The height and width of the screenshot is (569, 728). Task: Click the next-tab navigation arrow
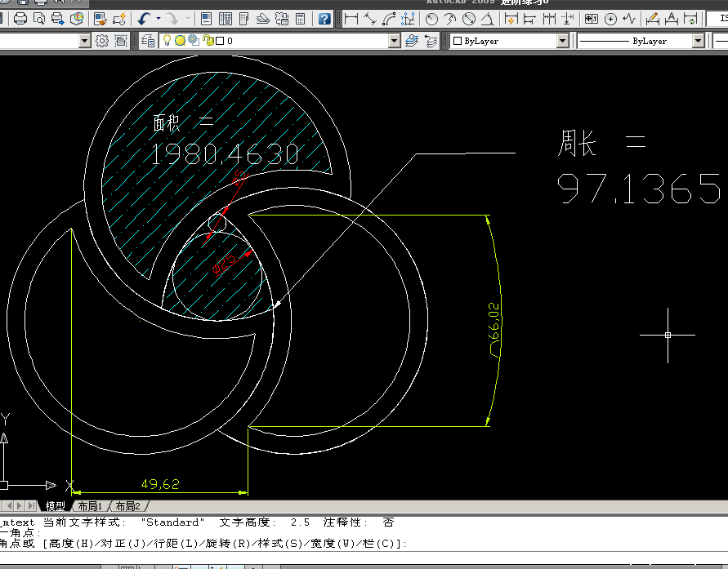(x=20, y=505)
